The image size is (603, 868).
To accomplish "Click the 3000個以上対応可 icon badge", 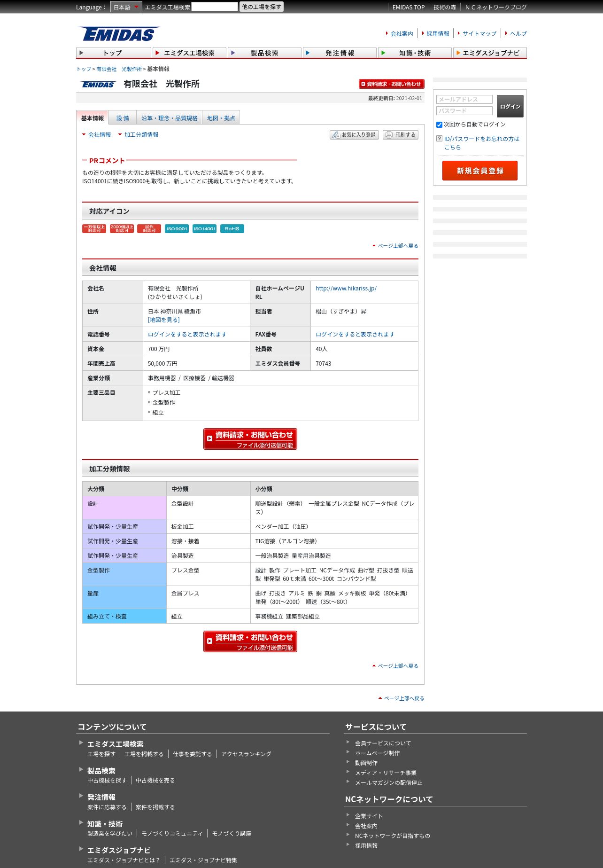I will [122, 229].
